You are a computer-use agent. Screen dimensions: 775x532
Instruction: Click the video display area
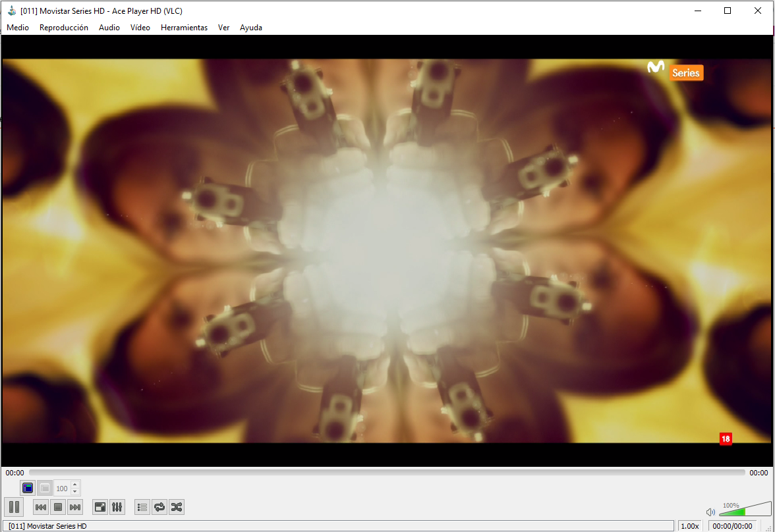coord(387,250)
